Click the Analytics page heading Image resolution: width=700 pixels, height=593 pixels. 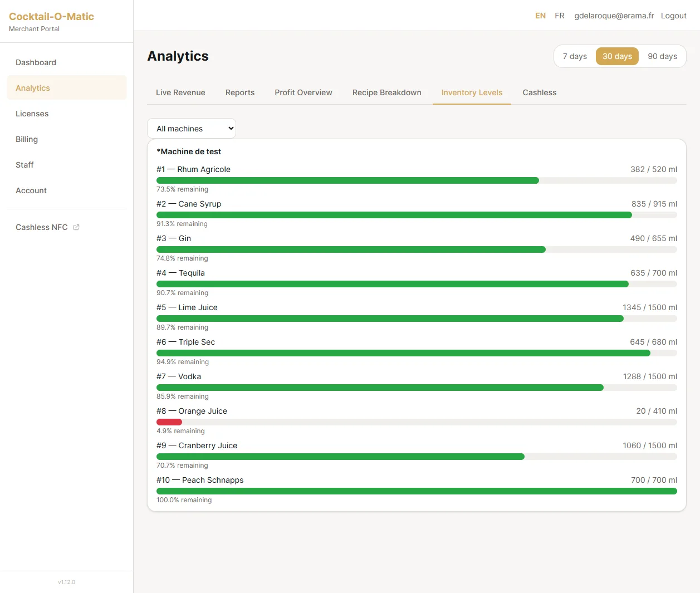pyautogui.click(x=178, y=56)
